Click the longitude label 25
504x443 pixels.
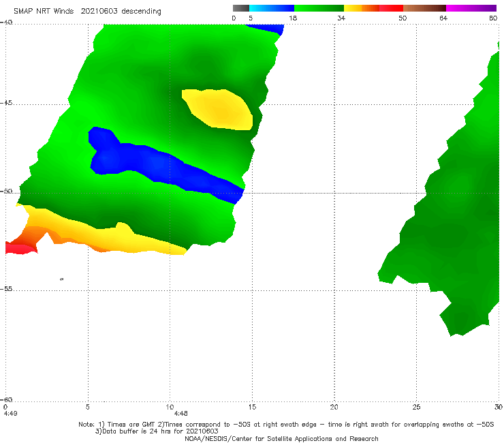[416, 407]
